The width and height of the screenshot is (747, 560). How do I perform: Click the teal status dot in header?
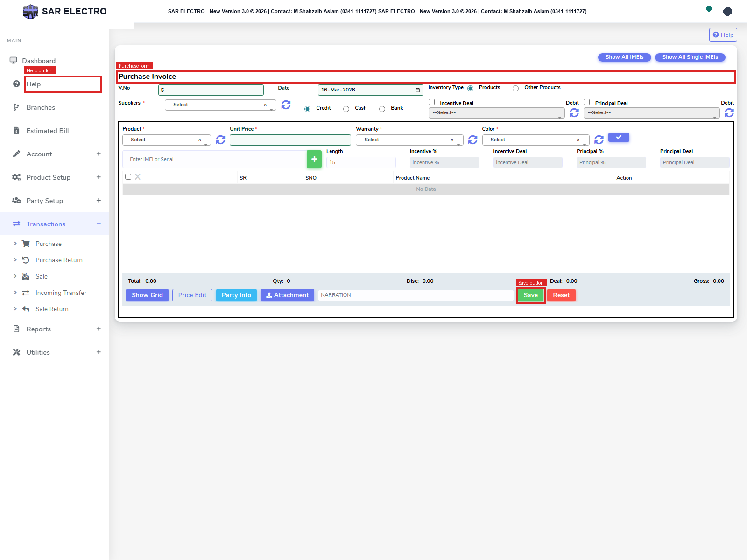[x=709, y=9]
